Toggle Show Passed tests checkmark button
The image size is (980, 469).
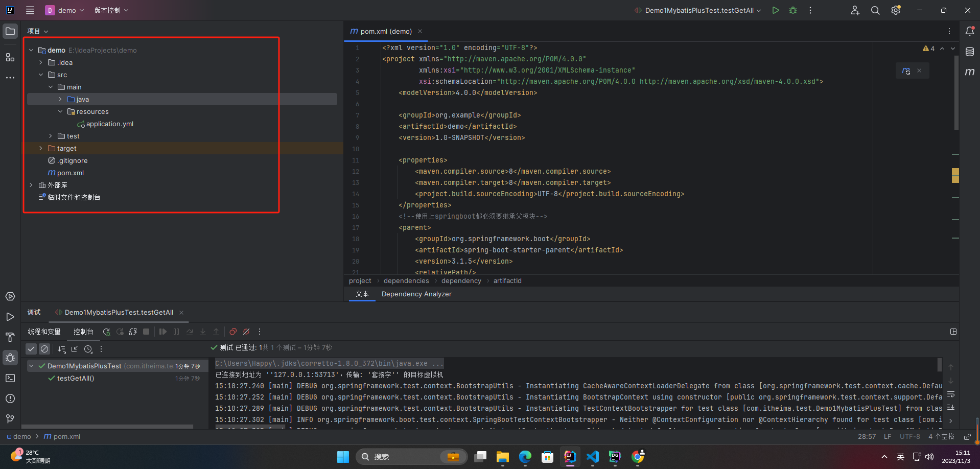[31, 349]
